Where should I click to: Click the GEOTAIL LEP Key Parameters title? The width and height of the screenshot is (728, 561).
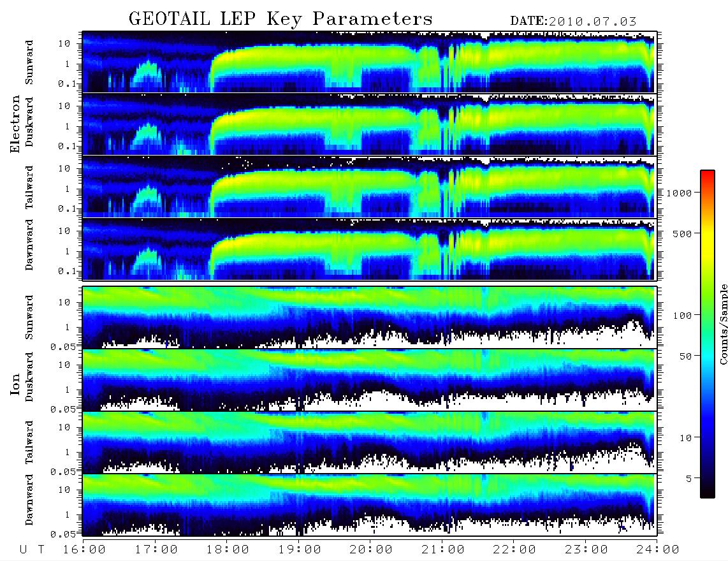(280, 19)
